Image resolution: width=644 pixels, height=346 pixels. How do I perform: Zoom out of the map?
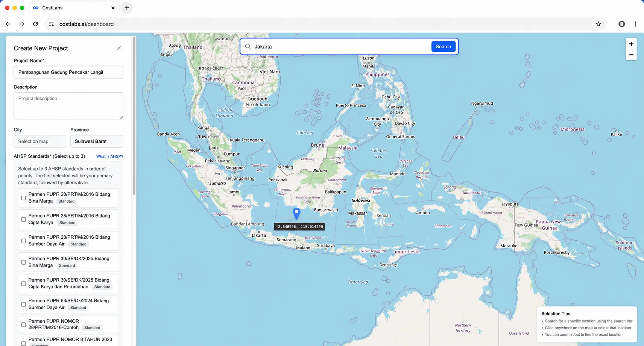631,55
